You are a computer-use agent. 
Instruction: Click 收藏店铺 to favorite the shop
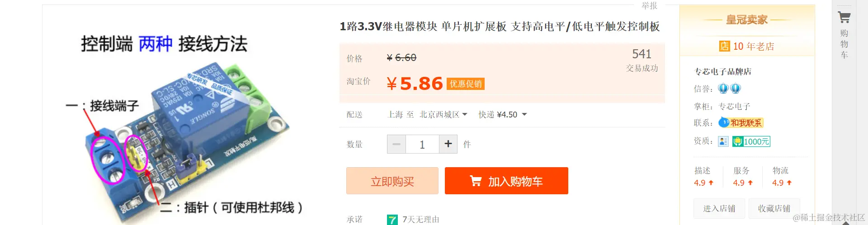(x=774, y=208)
